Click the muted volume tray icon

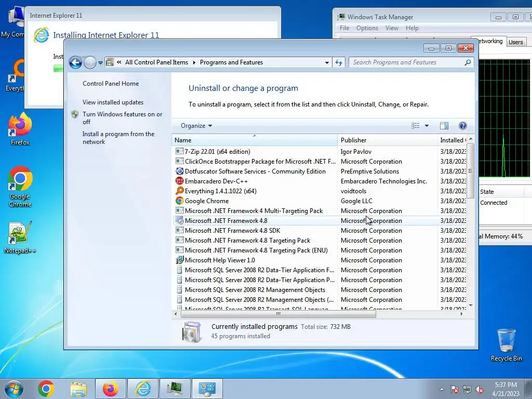pyautogui.click(x=480, y=389)
